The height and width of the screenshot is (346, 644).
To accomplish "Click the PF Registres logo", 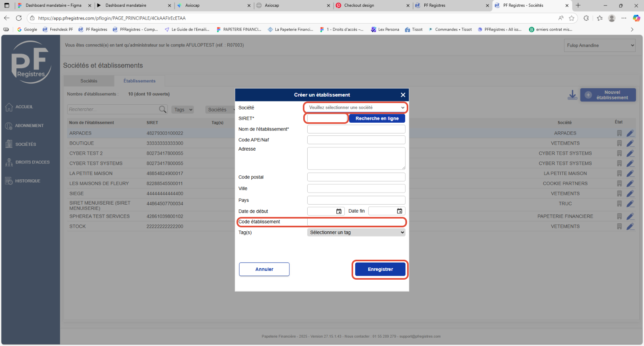I will coord(31,62).
